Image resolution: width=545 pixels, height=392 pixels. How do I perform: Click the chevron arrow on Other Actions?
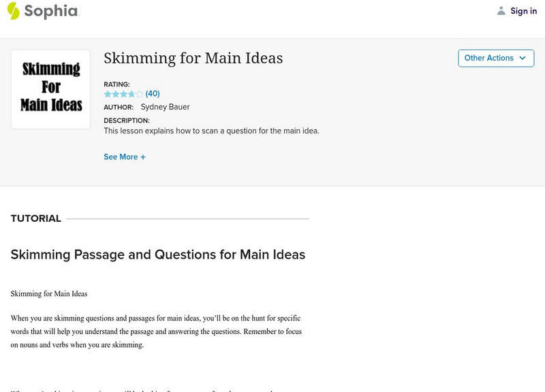tap(523, 58)
